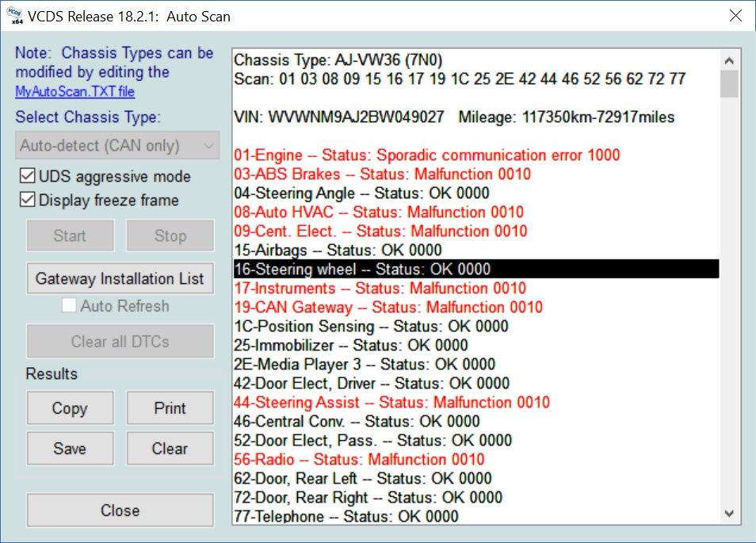Open the MyAutoScan.TXT file link
This screenshot has height=543, width=756.
tap(74, 91)
